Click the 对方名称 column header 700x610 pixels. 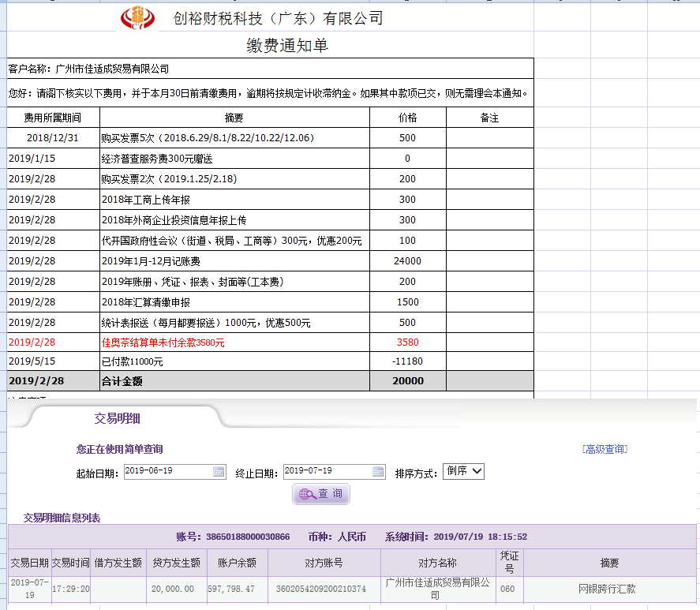point(438,563)
